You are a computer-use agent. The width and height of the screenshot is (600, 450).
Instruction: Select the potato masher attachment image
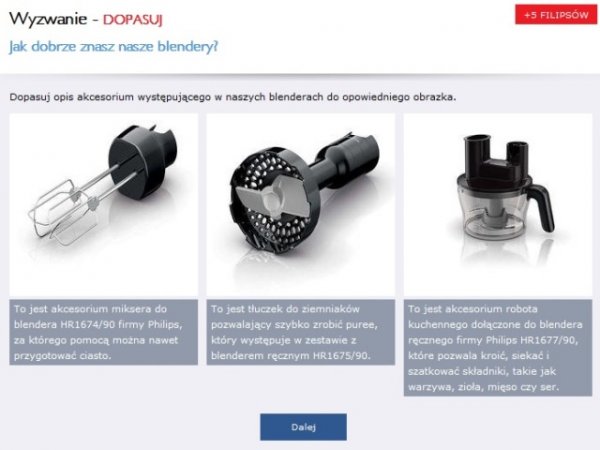point(301,204)
